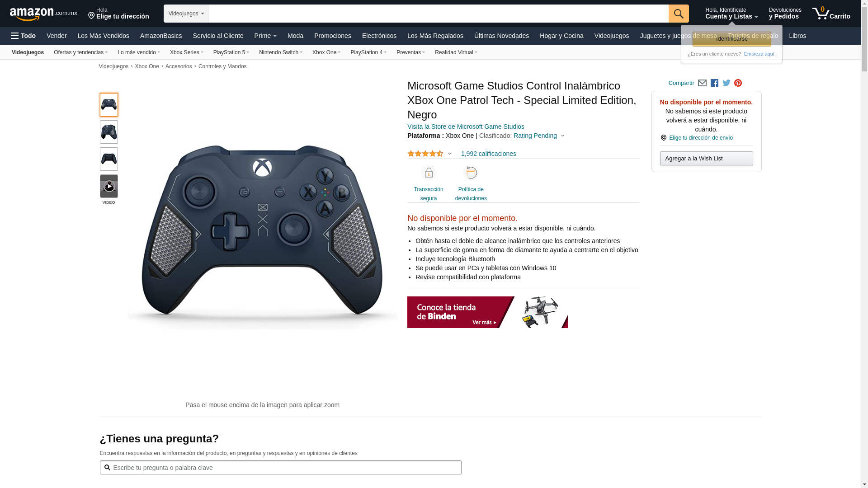This screenshot has height=488, width=868.
Task: Expand Videojuegos search category dropdown
Action: pyautogui.click(x=186, y=14)
